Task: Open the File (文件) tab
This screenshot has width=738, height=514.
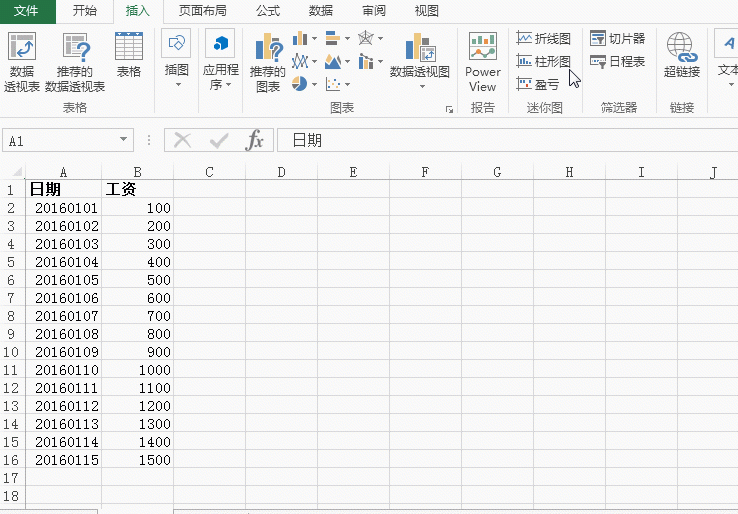Action: [x=26, y=11]
